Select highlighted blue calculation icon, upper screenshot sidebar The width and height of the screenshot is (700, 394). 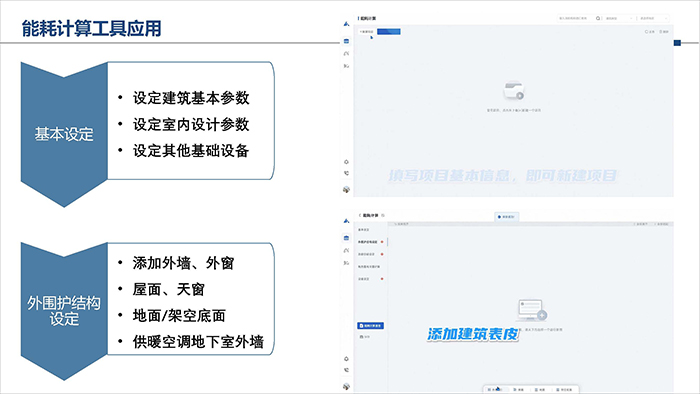coord(346,41)
